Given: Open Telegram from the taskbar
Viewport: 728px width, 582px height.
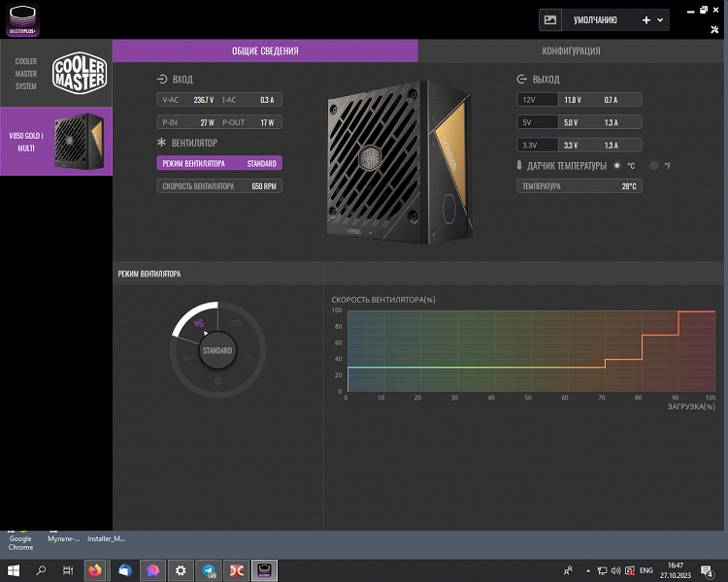Looking at the screenshot, I should (x=209, y=570).
